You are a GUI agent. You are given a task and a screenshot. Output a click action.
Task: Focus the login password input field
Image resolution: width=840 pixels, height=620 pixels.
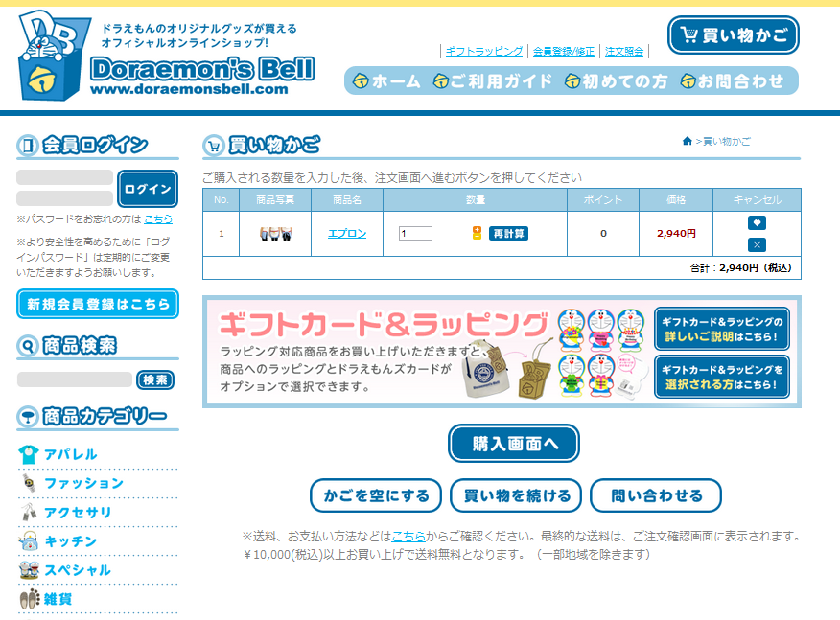[x=64, y=198]
